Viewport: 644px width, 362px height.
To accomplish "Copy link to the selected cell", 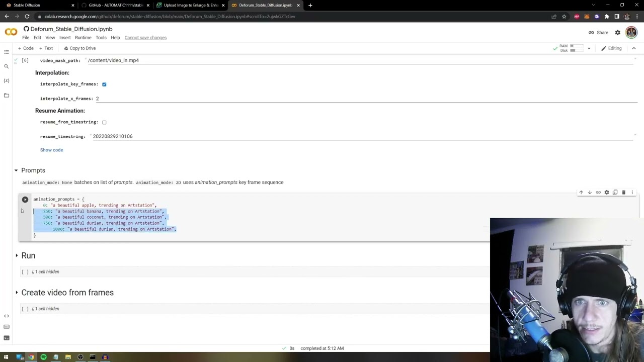I will pos(598,193).
